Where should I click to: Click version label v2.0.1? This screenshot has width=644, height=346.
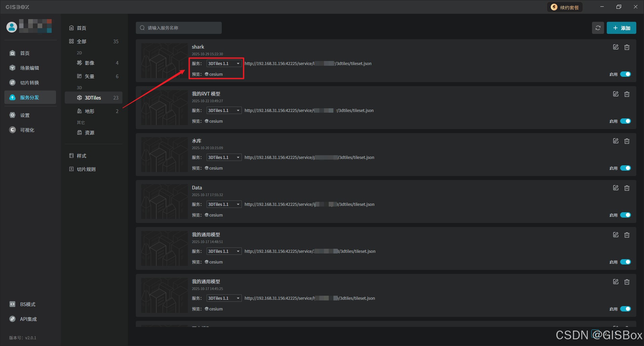pos(22,338)
